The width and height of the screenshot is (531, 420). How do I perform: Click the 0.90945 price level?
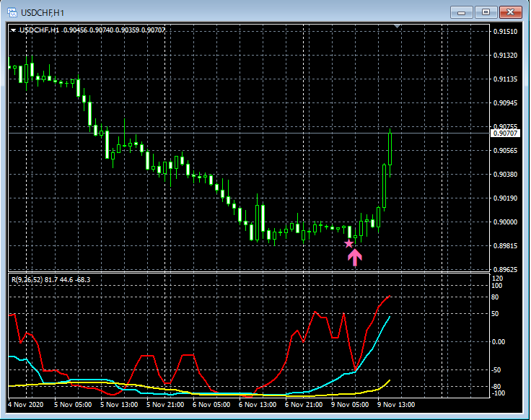[x=505, y=103]
